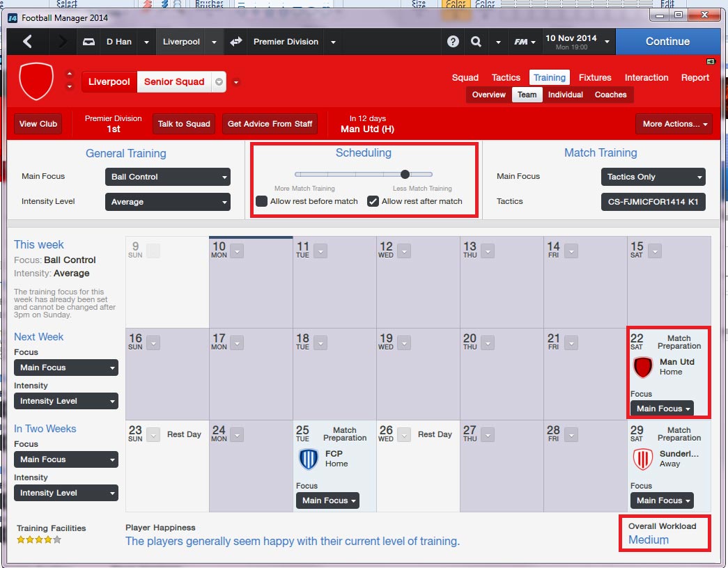Click the CS-FJMICFOR1414 K1 tactics button
728x568 pixels.
[653, 202]
